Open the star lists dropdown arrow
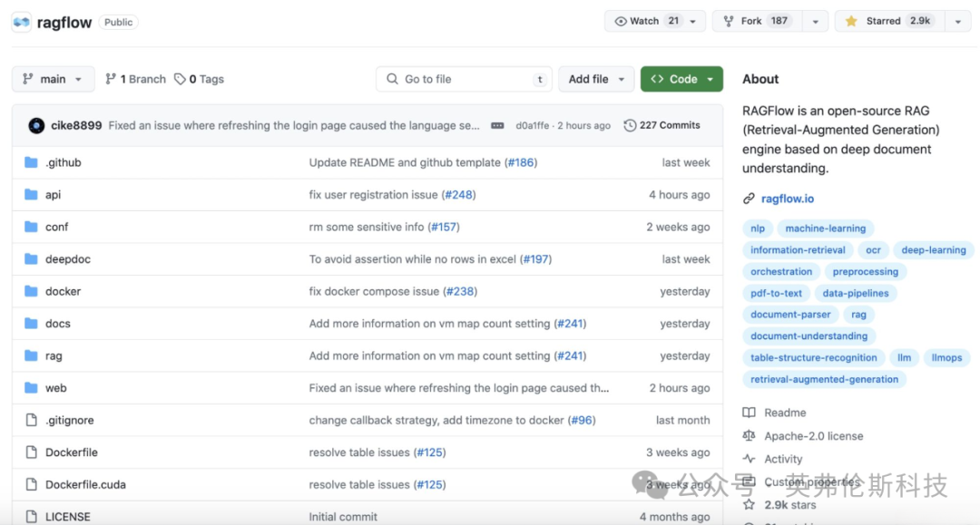Viewport: 980px width, 525px height. click(x=958, y=21)
